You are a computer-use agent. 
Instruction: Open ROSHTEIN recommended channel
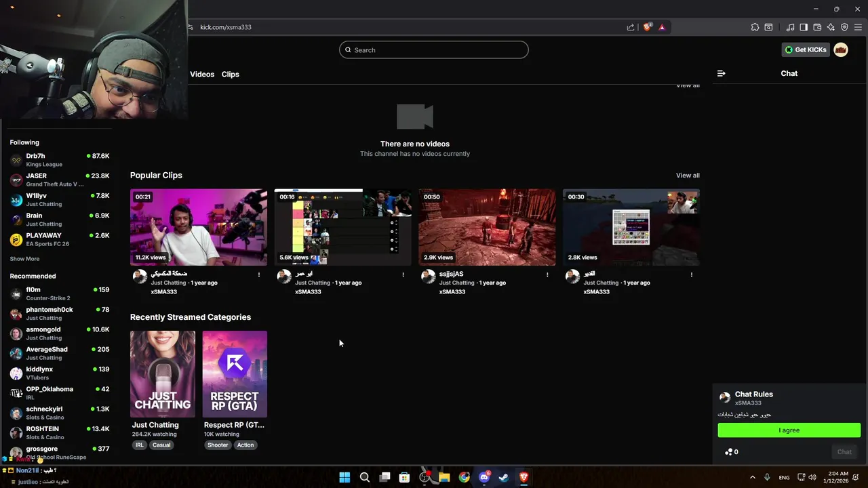click(60, 432)
